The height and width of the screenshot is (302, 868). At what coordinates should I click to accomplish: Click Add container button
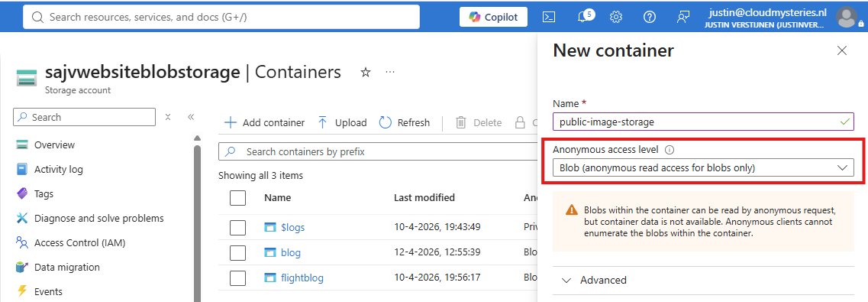point(264,122)
